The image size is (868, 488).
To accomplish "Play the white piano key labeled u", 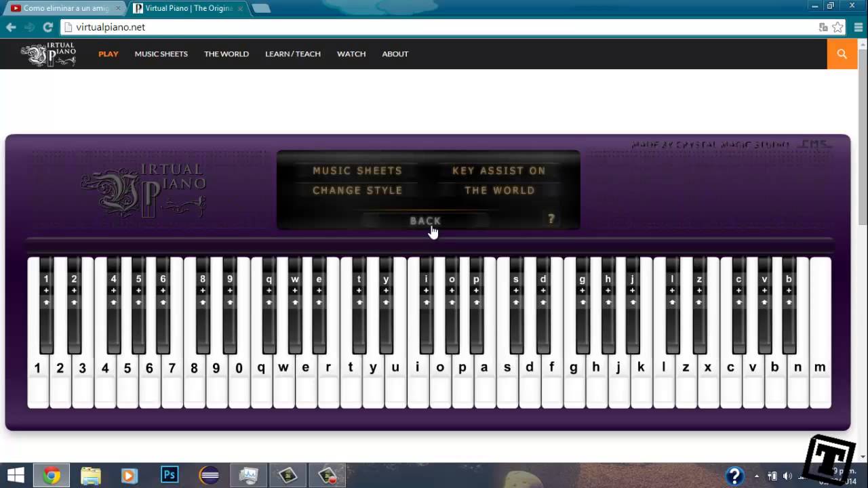I will tap(395, 383).
